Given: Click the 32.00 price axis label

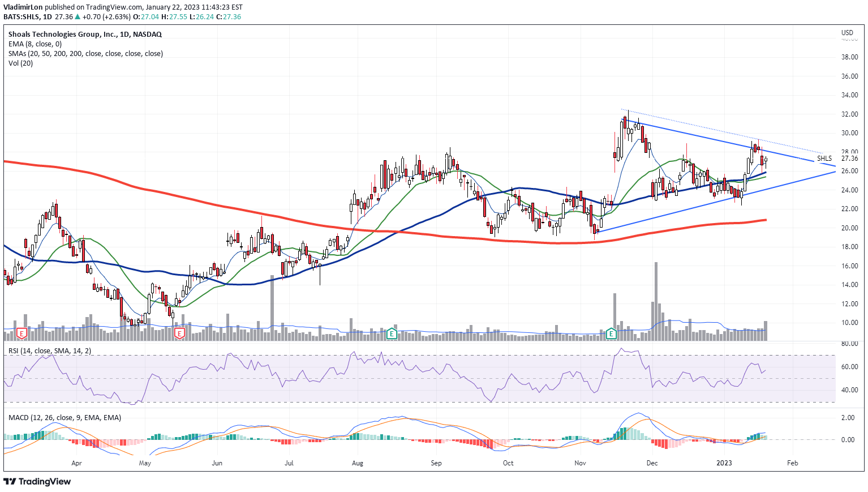Looking at the screenshot, I should (x=849, y=114).
